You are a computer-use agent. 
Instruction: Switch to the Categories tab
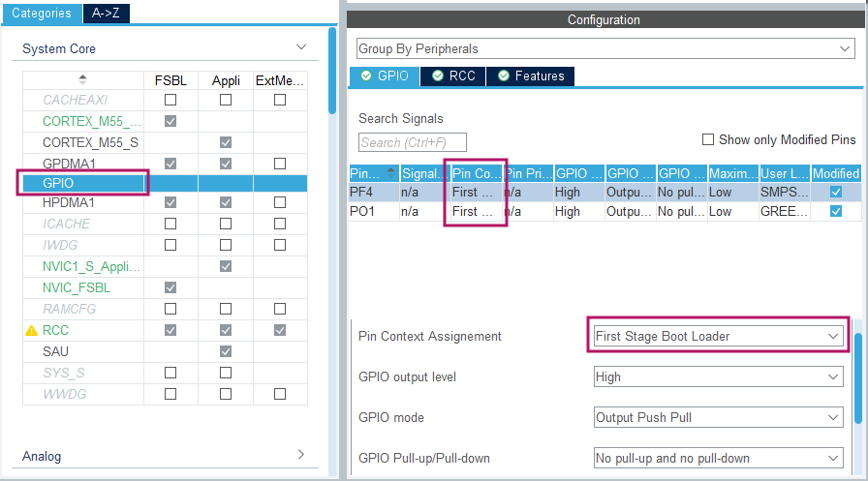pos(42,13)
